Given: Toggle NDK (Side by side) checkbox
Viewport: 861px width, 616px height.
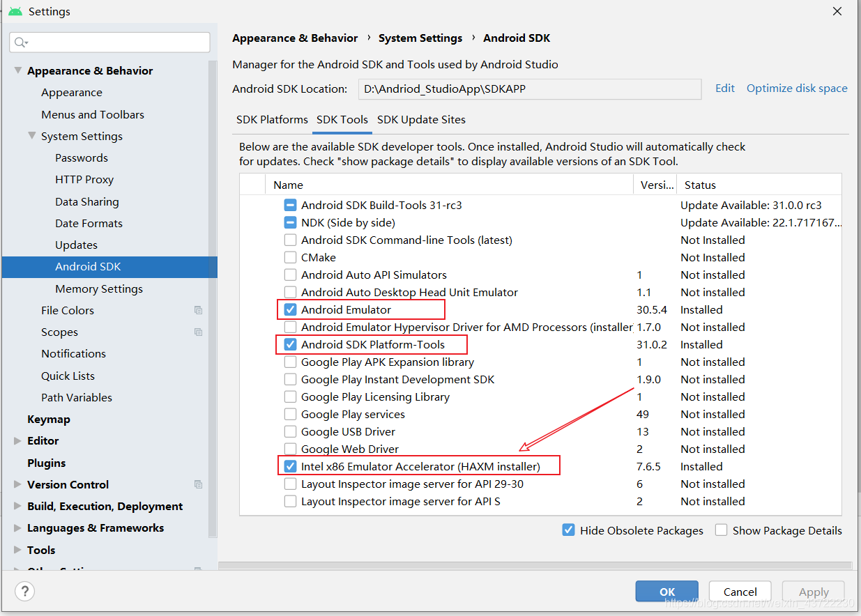Looking at the screenshot, I should (290, 222).
